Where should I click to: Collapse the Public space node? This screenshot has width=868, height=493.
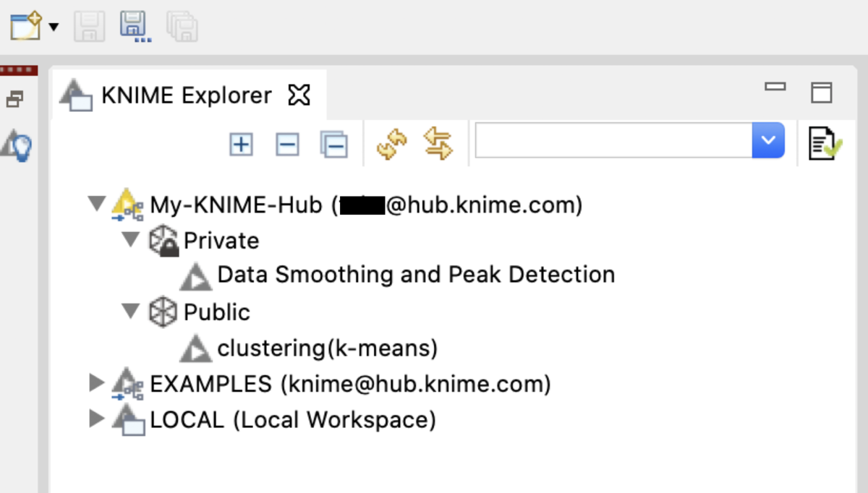[131, 311]
